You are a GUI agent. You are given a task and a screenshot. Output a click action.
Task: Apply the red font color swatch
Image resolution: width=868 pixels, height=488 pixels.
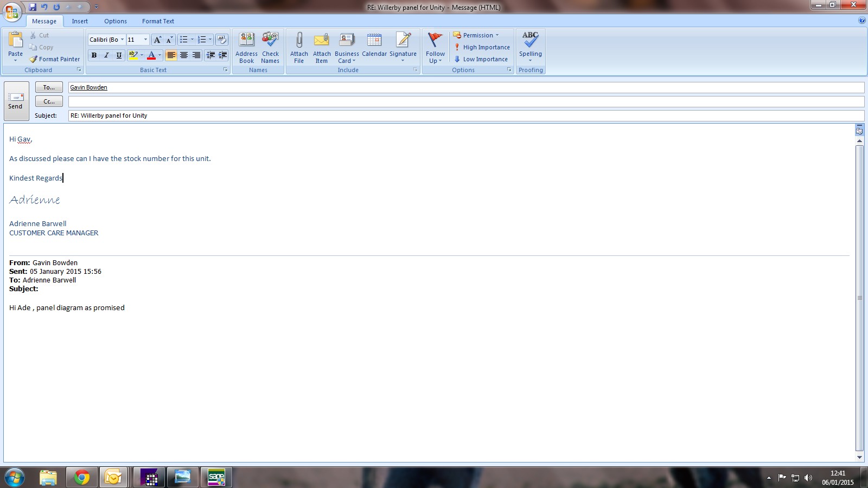151,55
